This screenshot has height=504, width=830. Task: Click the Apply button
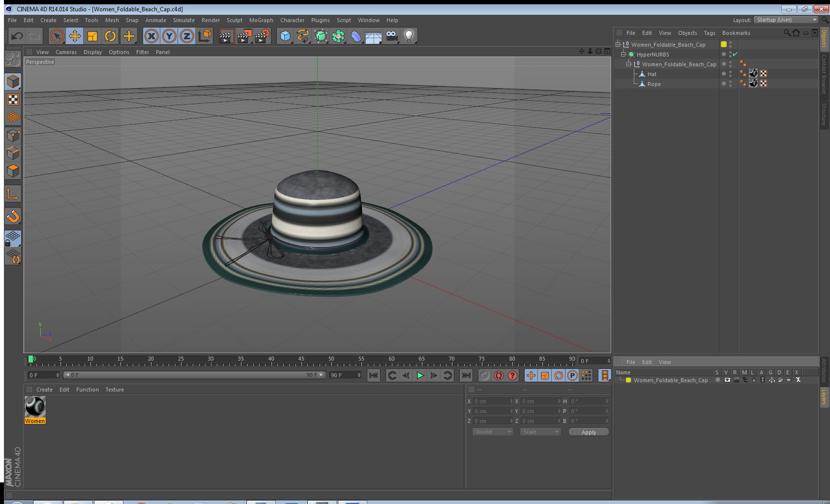(x=589, y=432)
